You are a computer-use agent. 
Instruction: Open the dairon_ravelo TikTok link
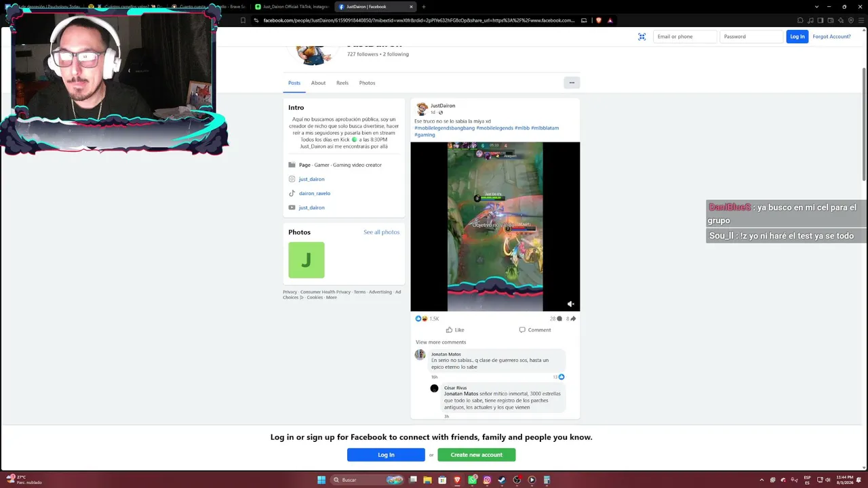click(x=315, y=193)
